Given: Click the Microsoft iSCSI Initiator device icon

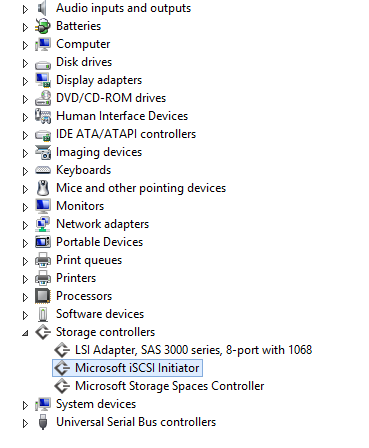Looking at the screenshot, I should (62, 368).
